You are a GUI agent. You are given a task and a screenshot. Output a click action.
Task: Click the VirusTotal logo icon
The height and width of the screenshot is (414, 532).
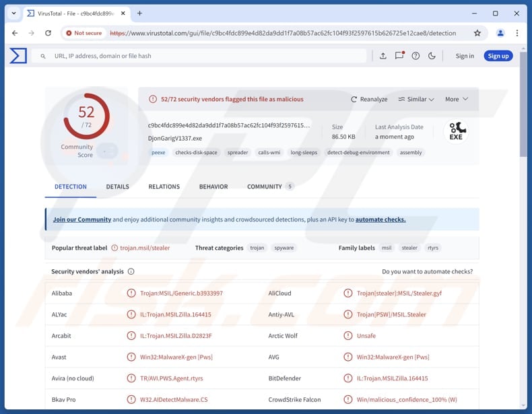pyautogui.click(x=18, y=56)
